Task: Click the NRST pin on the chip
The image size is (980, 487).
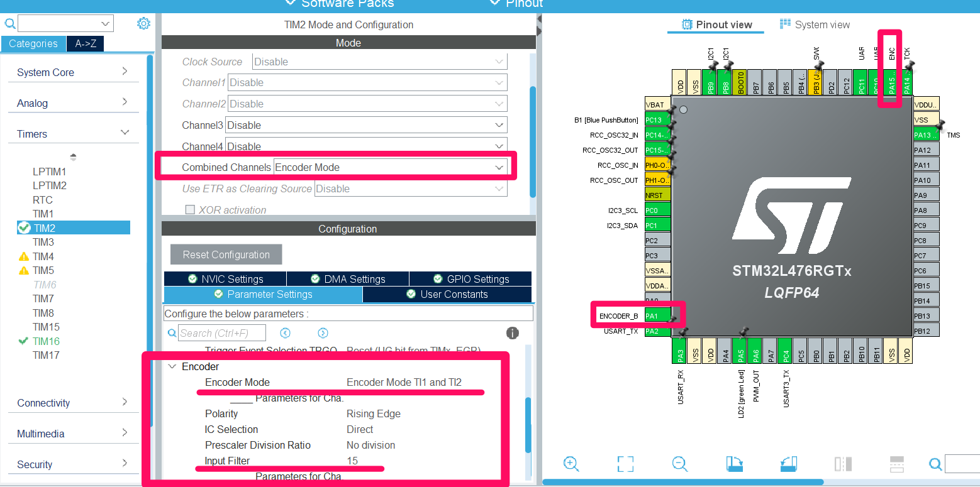Action: pos(657,195)
